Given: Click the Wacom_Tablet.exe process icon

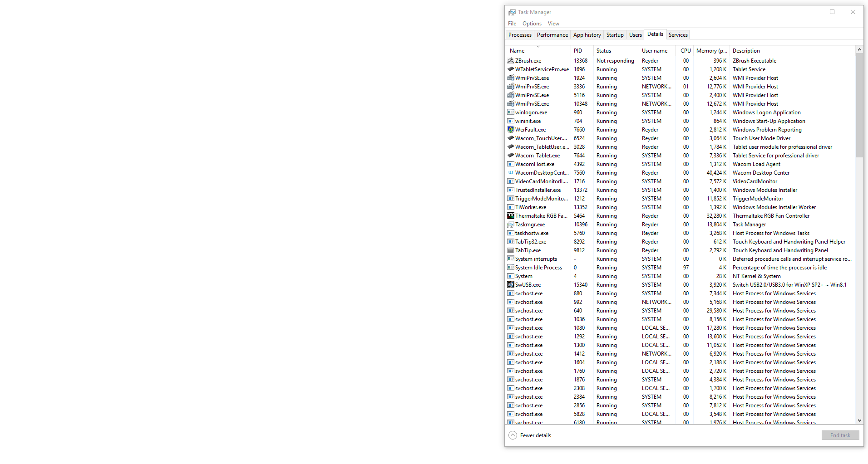Looking at the screenshot, I should click(x=511, y=156).
